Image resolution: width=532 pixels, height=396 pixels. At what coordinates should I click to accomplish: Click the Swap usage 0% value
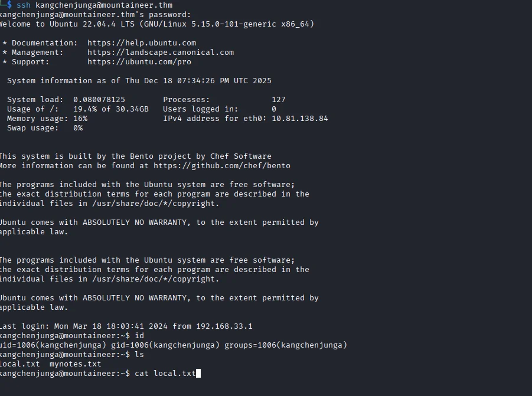click(x=78, y=128)
